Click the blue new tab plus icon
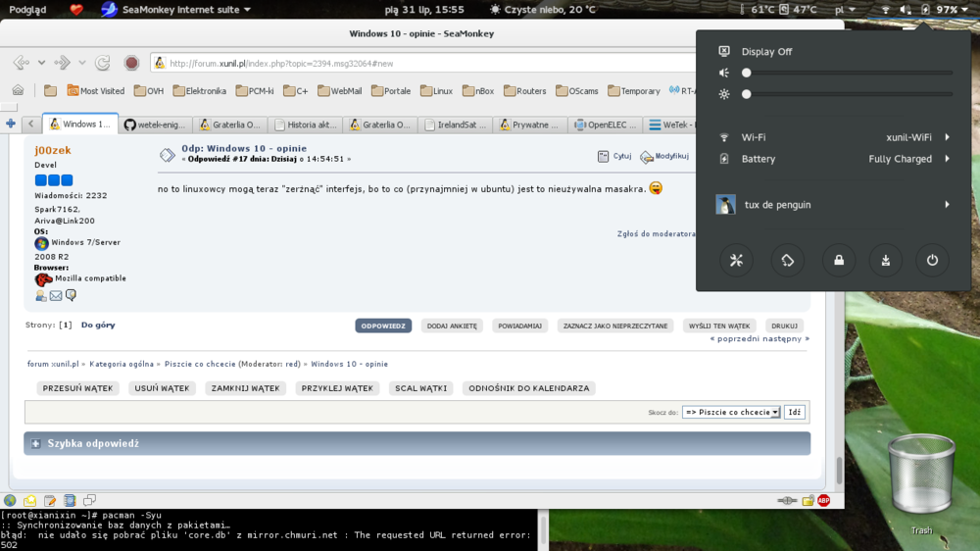Viewport: 980px width, 551px height. point(11,125)
